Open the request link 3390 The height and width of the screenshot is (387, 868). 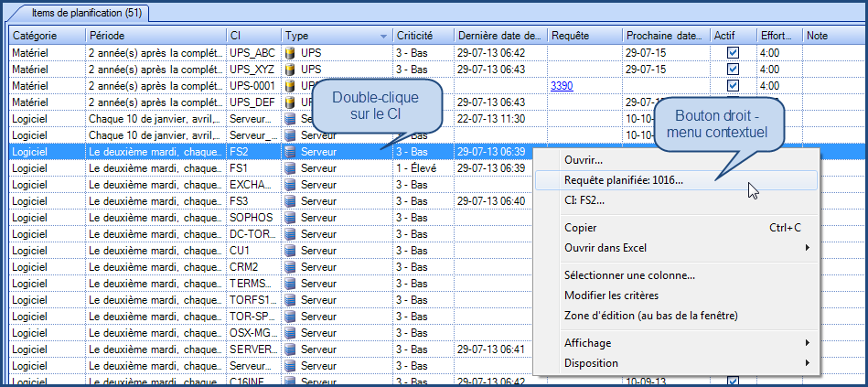[562, 86]
